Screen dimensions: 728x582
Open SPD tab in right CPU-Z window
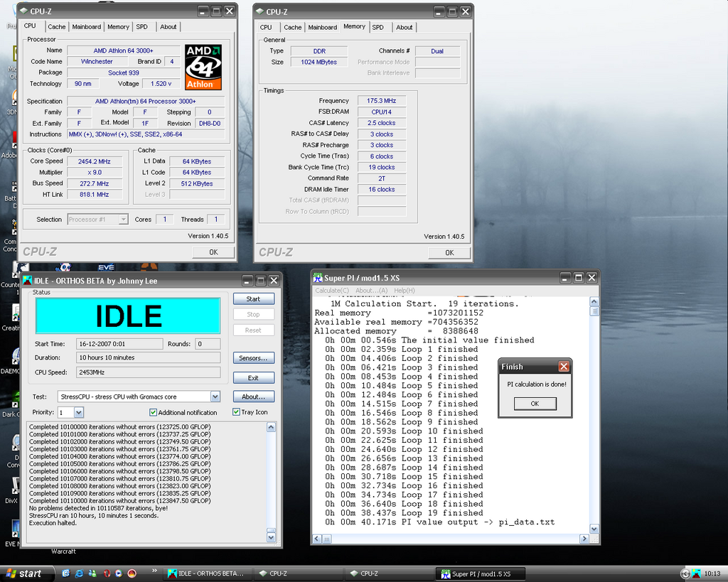(x=378, y=28)
